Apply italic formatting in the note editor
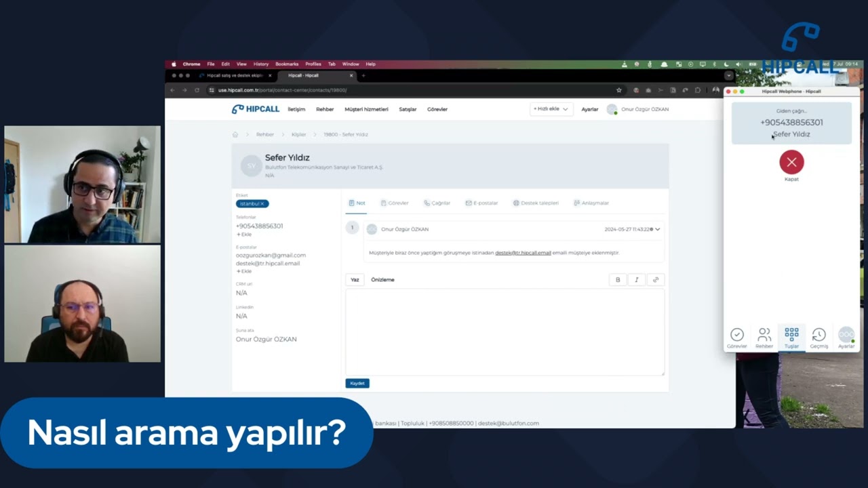Screen dimensions: 868x488 tap(636, 279)
